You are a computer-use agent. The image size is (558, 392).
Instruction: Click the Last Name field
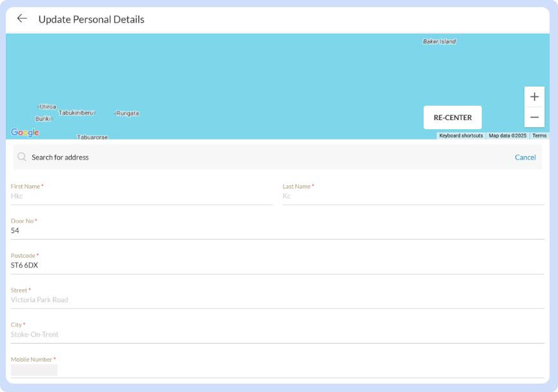pos(413,196)
